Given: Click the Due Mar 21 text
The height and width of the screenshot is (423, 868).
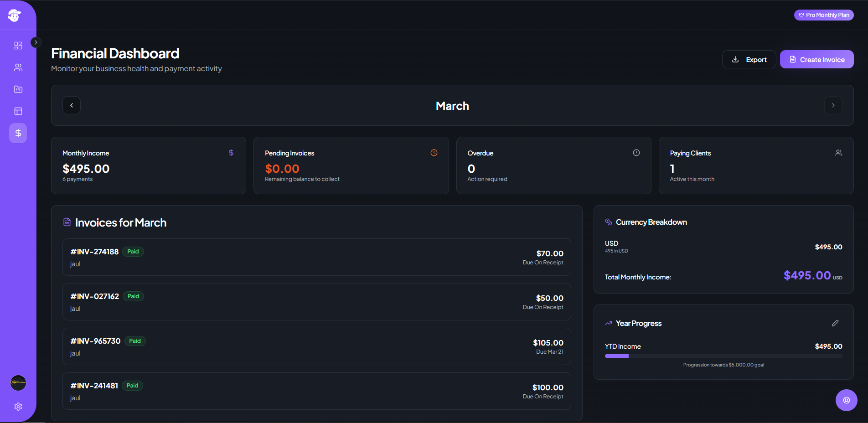Looking at the screenshot, I should pyautogui.click(x=550, y=352).
